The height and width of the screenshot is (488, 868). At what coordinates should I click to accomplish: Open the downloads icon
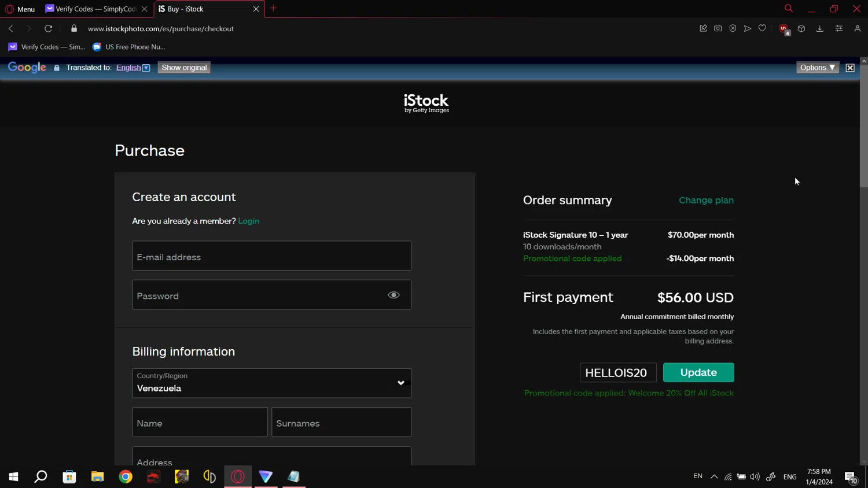(820, 28)
